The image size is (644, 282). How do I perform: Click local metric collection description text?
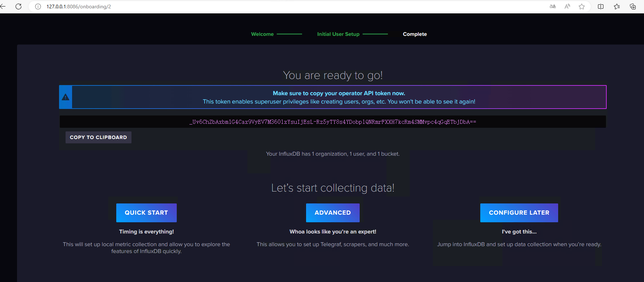point(146,248)
